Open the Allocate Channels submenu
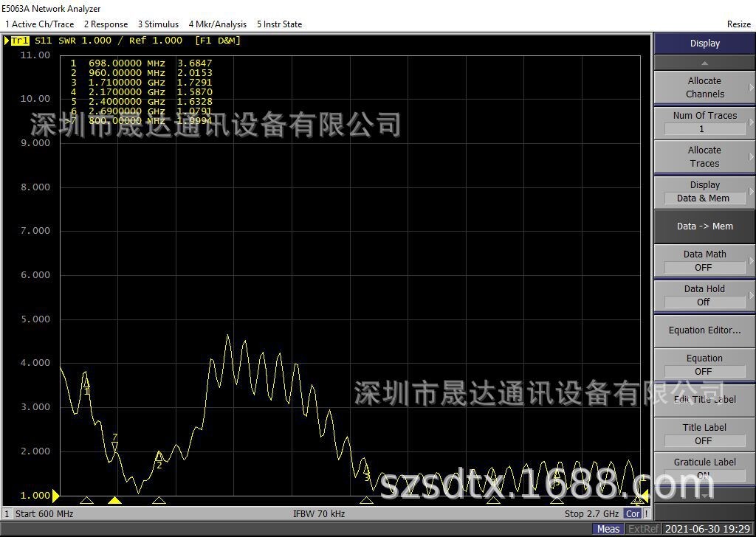Image resolution: width=756 pixels, height=537 pixels. (704, 87)
